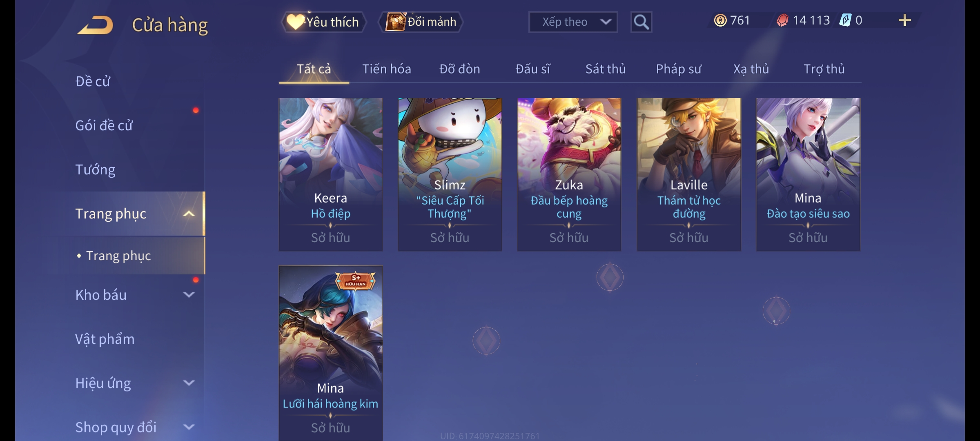Image resolution: width=980 pixels, height=441 pixels.
Task: Expand the Shop quy đổi section
Action: click(x=189, y=427)
